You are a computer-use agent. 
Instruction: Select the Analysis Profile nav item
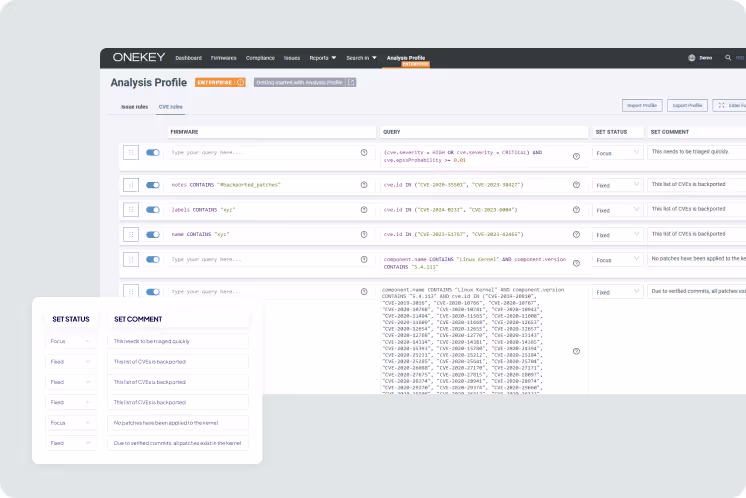coord(406,58)
